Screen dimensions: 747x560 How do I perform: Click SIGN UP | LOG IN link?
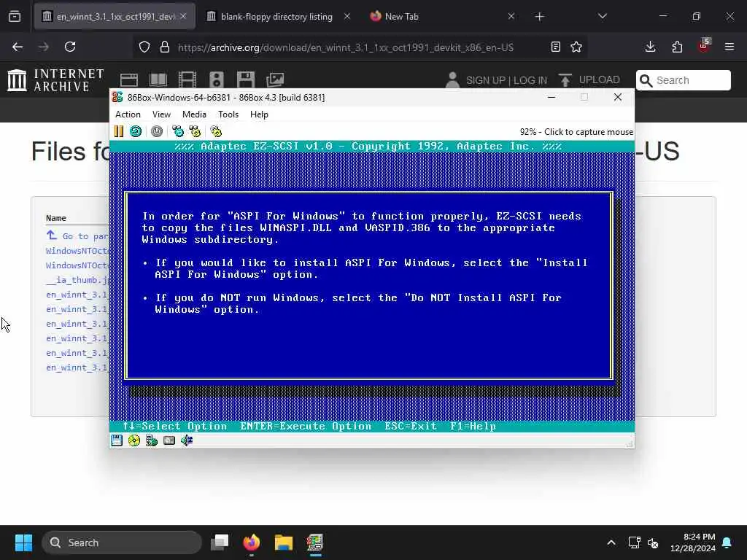[506, 80]
